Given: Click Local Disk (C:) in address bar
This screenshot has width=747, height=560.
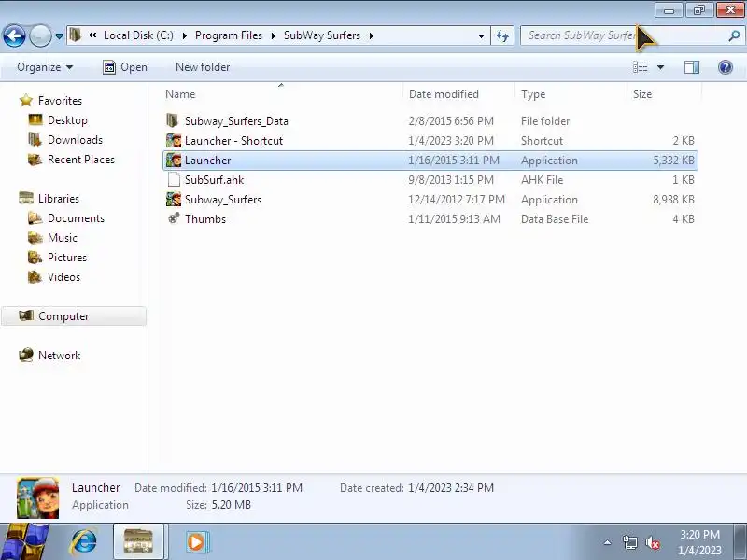Looking at the screenshot, I should pos(138,35).
